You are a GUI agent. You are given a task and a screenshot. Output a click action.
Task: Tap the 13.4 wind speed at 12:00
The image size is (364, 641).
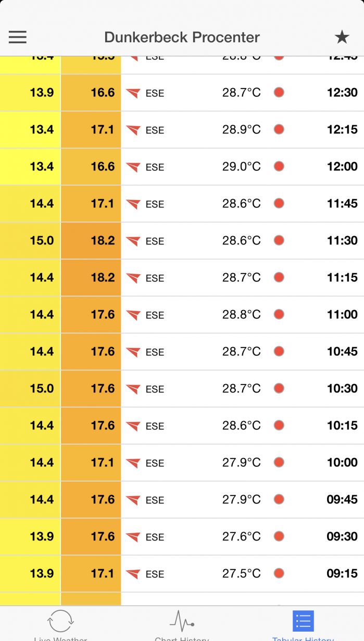point(42,167)
